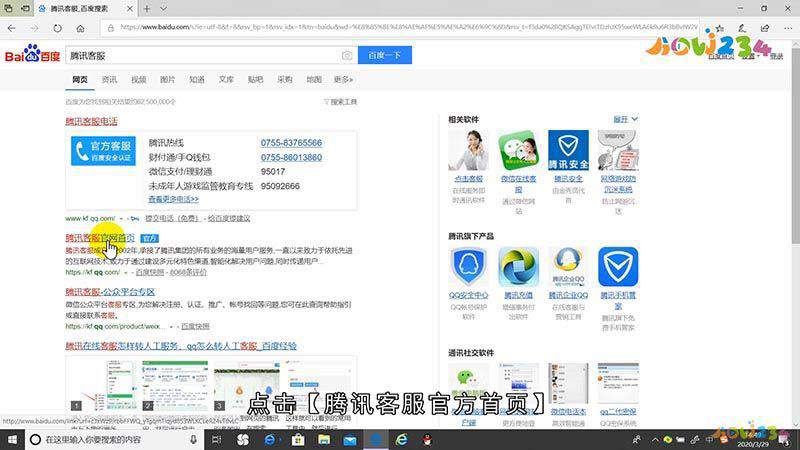
Task: Click the set tabs aside icon
Action: [25, 9]
